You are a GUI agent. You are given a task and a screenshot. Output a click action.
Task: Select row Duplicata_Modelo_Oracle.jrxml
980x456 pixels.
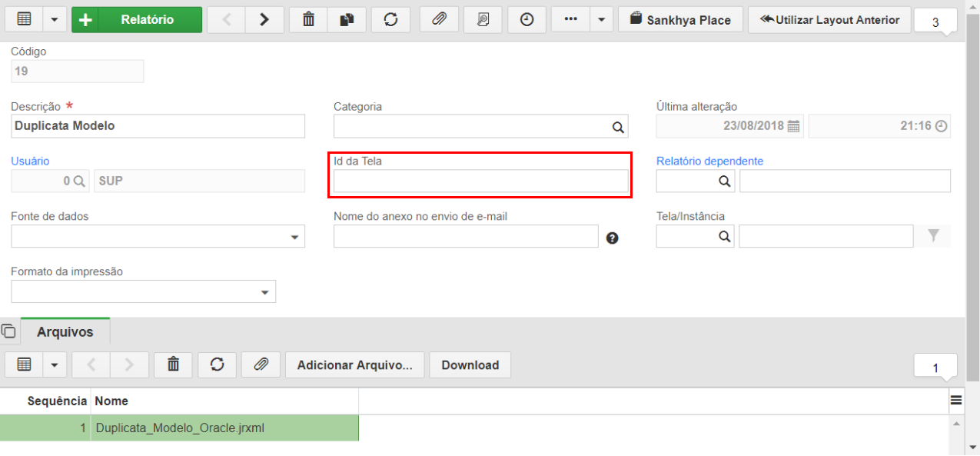pyautogui.click(x=179, y=428)
